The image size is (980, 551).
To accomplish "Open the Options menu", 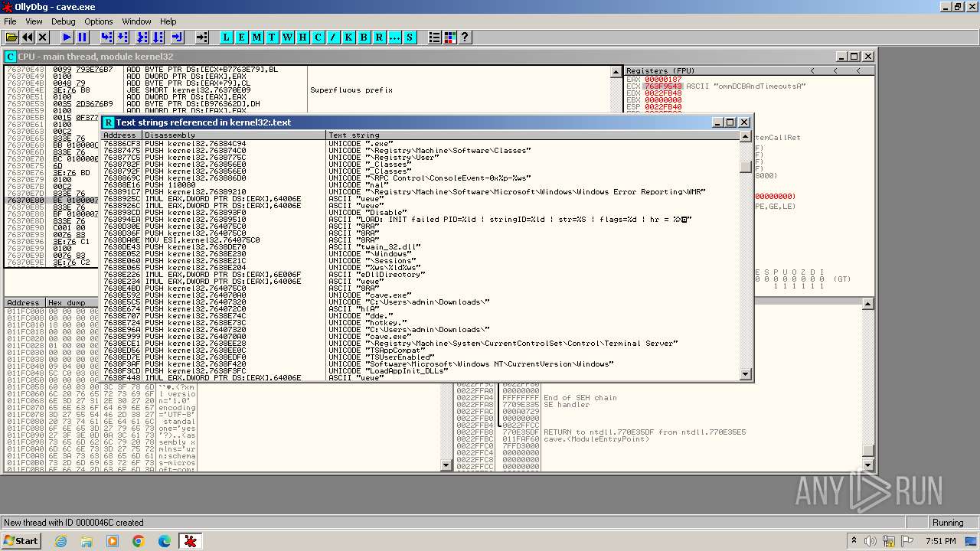I will click(x=99, y=21).
